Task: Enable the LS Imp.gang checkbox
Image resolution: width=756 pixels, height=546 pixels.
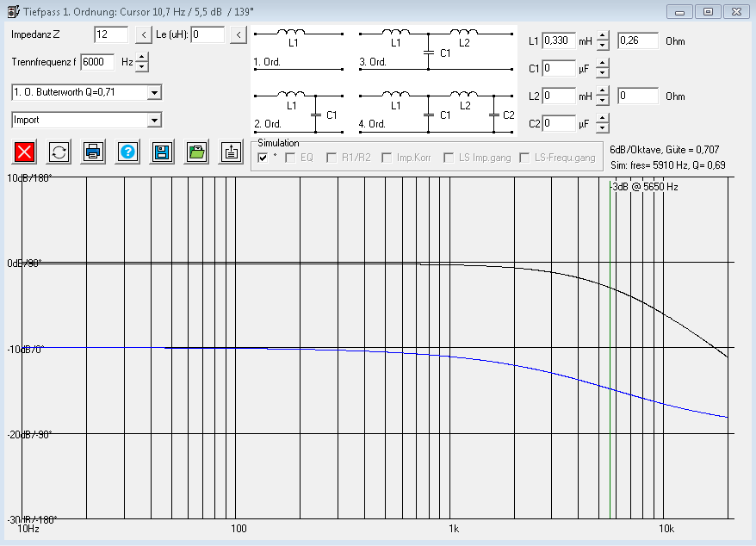Action: 449,158
